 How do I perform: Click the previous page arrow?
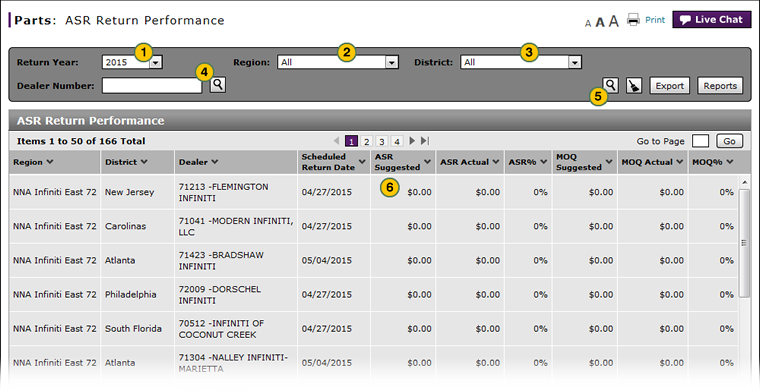(336, 141)
